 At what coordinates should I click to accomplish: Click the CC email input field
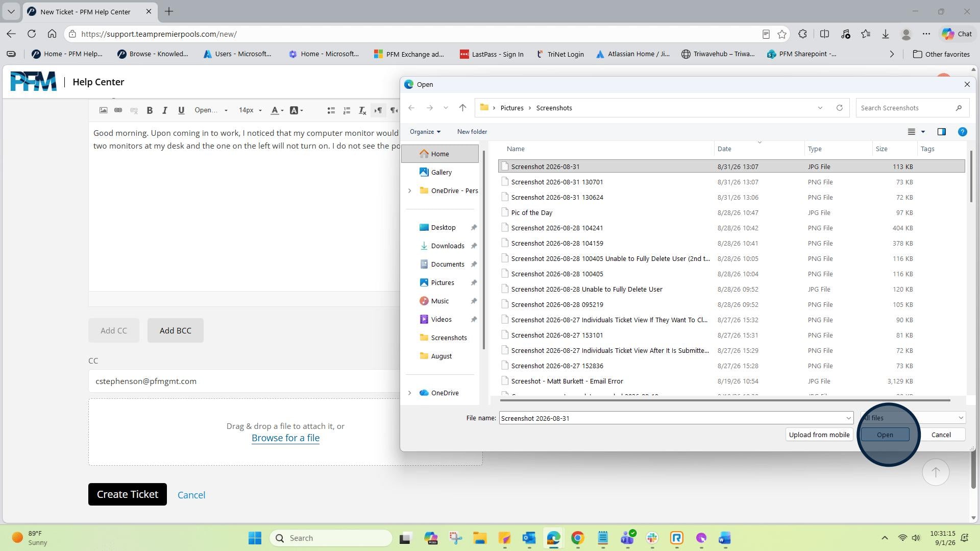pos(244,381)
